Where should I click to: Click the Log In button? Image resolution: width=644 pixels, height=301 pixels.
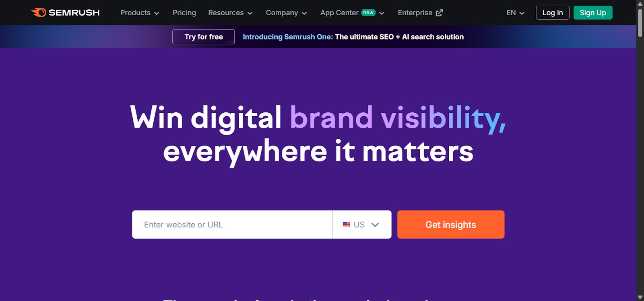coord(552,13)
